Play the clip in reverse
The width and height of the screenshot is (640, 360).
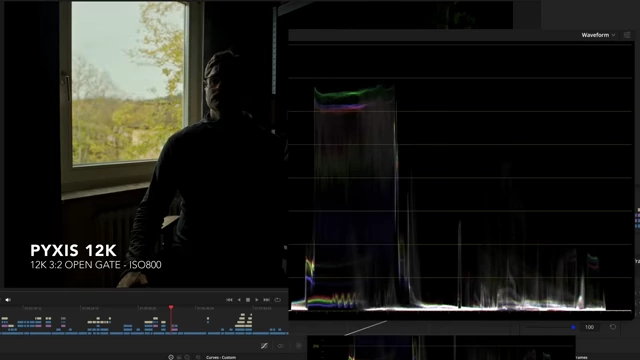(239, 300)
